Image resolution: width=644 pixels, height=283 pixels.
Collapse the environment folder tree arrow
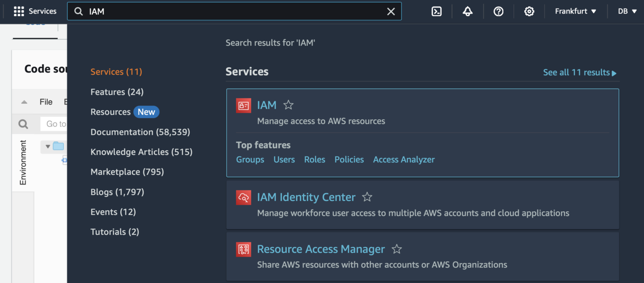click(x=48, y=146)
